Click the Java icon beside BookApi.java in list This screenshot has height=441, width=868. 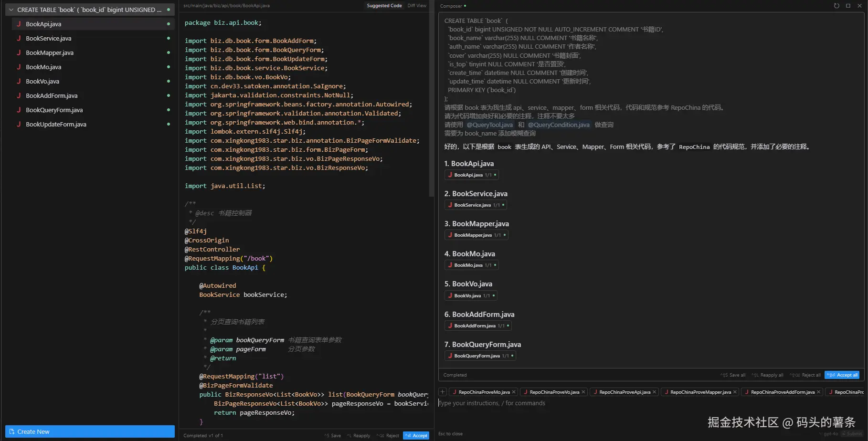pos(19,24)
